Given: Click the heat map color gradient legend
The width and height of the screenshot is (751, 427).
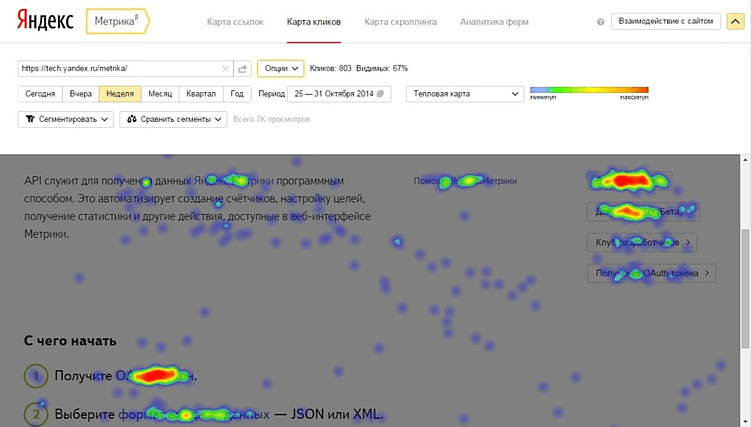Looking at the screenshot, I should point(589,90).
